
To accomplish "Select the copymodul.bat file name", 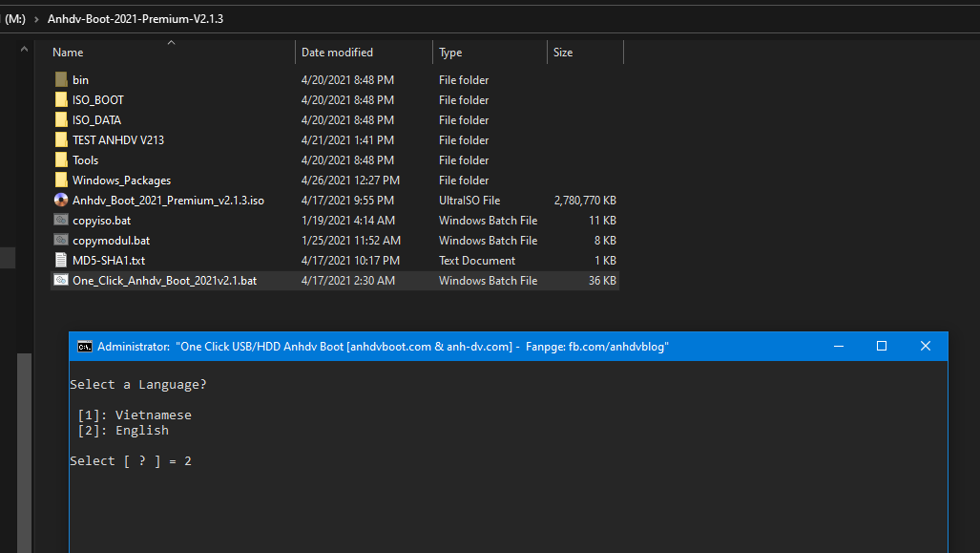I will [112, 241].
